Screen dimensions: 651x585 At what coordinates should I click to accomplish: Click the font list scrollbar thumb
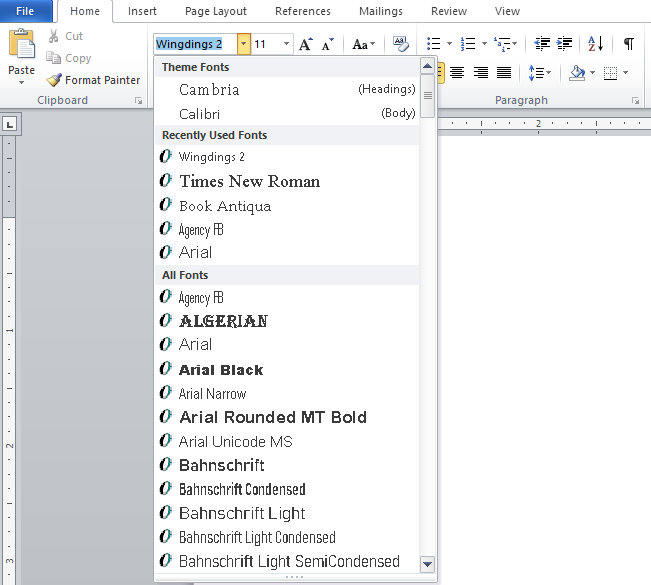click(427, 96)
